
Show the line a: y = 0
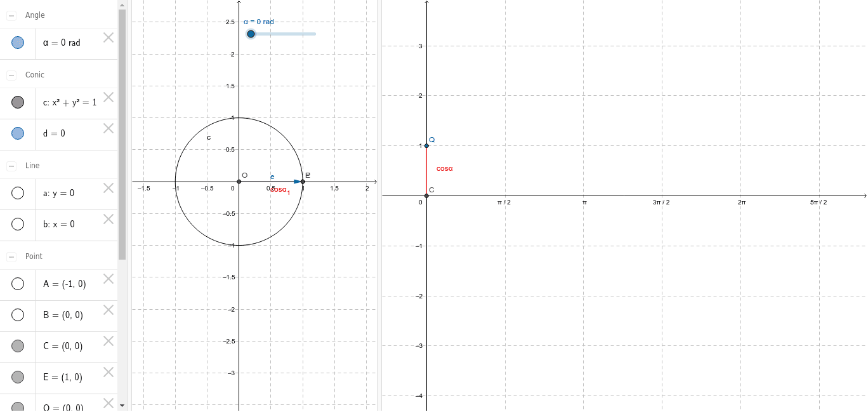(x=18, y=192)
